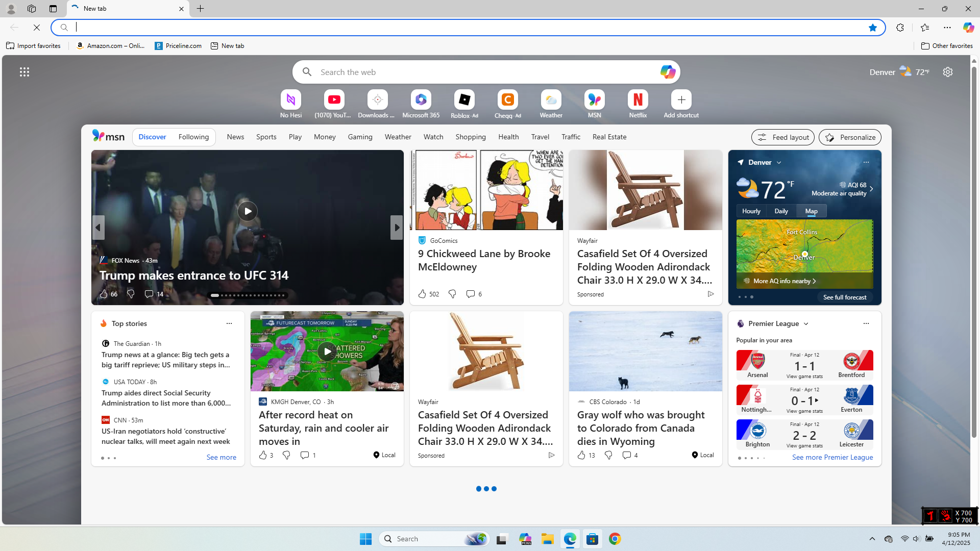Viewport: 980px width, 551px height.
Task: Go to next headline slide
Action: tap(397, 228)
